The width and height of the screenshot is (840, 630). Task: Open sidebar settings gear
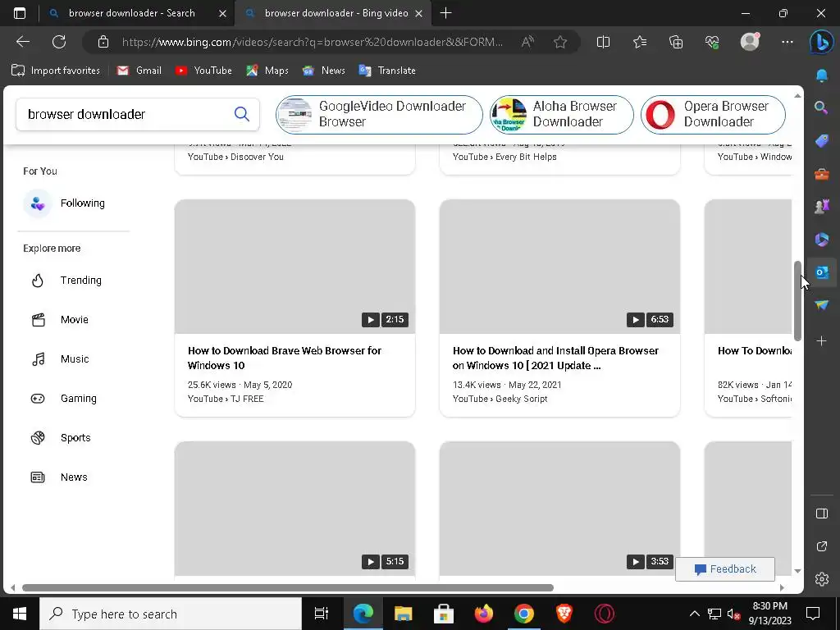tap(822, 578)
